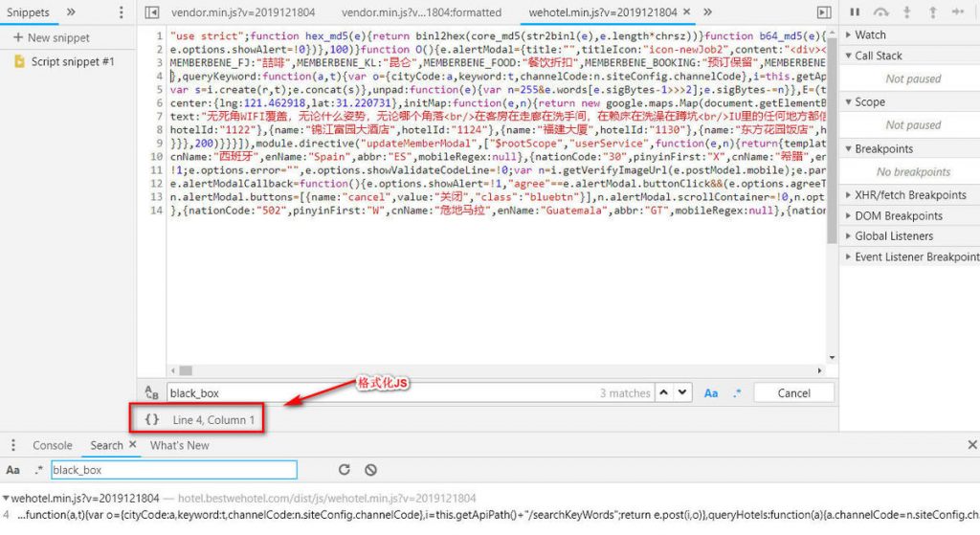The width and height of the screenshot is (980, 535).
Task: Open the drawer three-dot menu
Action: pyautogui.click(x=13, y=445)
